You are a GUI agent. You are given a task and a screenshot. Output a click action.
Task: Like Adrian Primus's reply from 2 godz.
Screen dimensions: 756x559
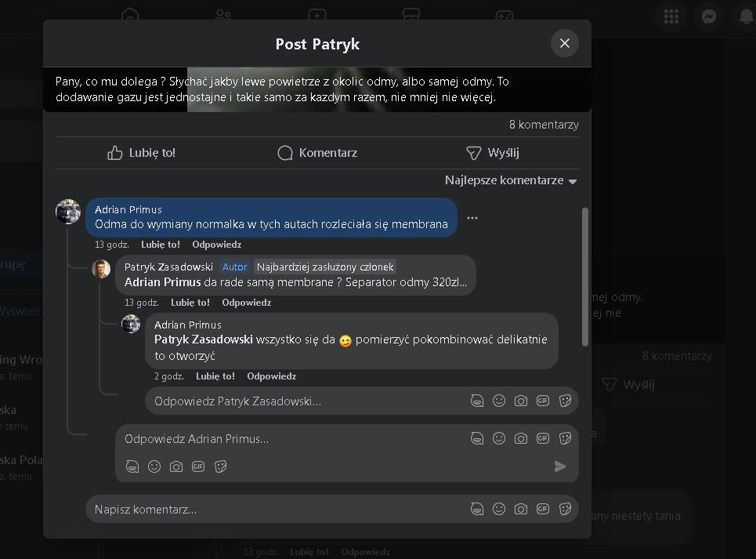point(215,376)
